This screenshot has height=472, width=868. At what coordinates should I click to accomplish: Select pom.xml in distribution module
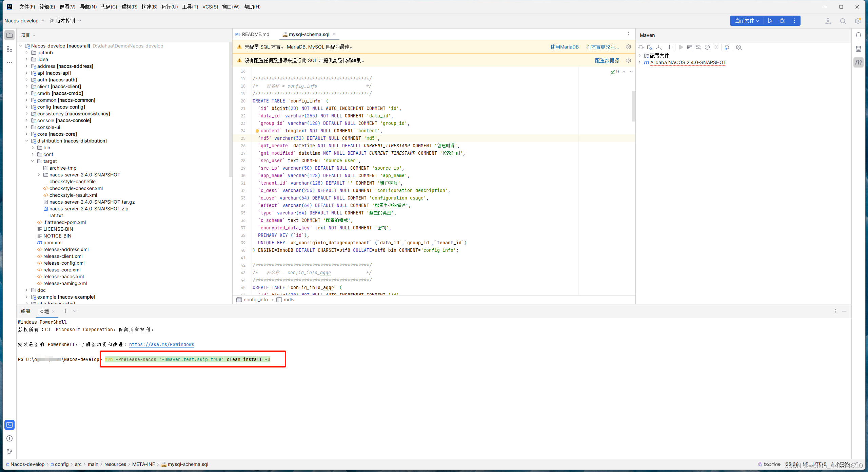(x=53, y=243)
